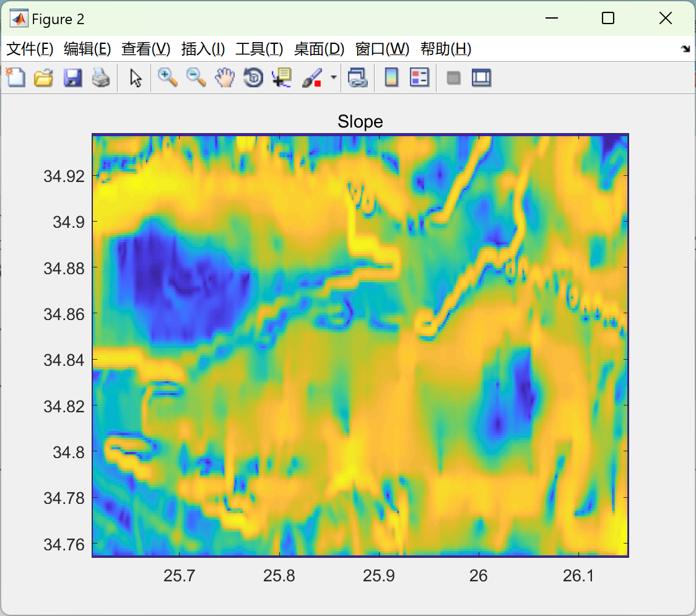This screenshot has height=616, width=696.
Task: Click y-axis label 34.92
Action: pyautogui.click(x=64, y=176)
